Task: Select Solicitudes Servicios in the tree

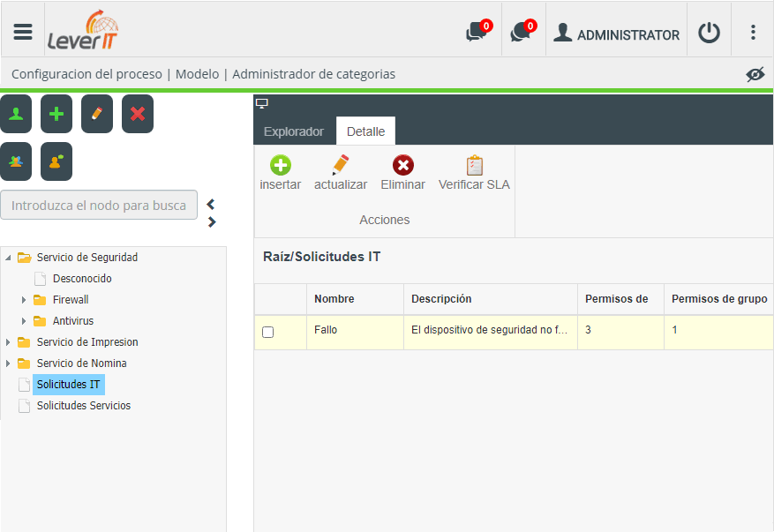Action: point(84,406)
